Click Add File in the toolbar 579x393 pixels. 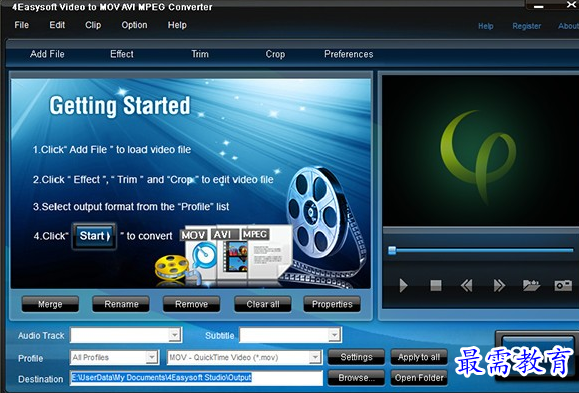47,54
